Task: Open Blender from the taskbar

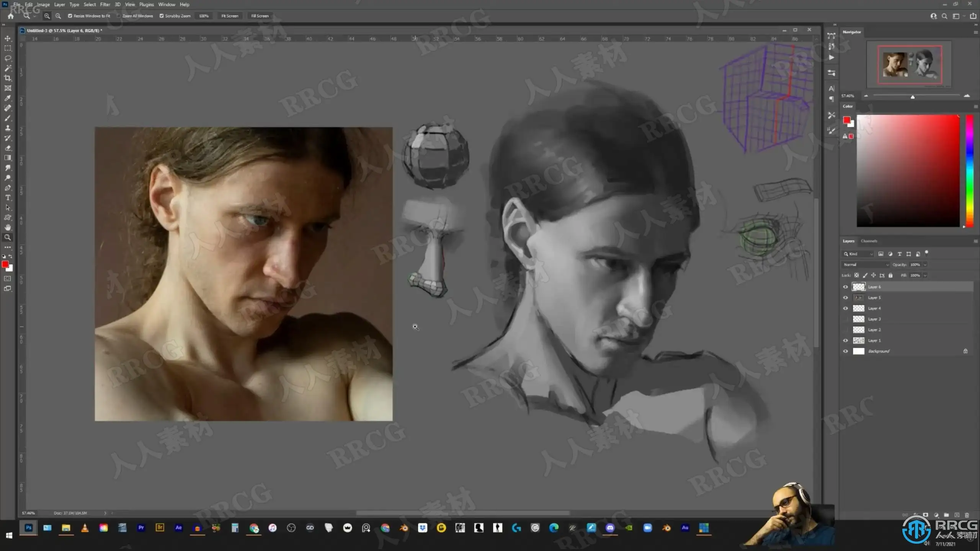Action: click(x=403, y=528)
